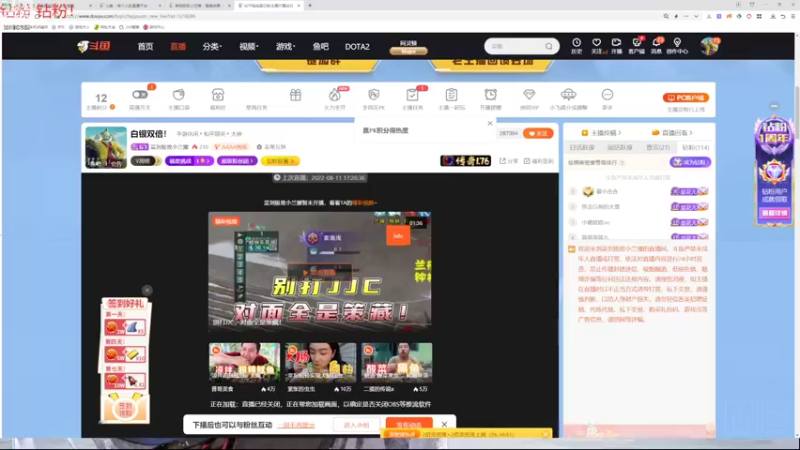Open the client download icon in header
800x450 pixels.
(x=637, y=43)
